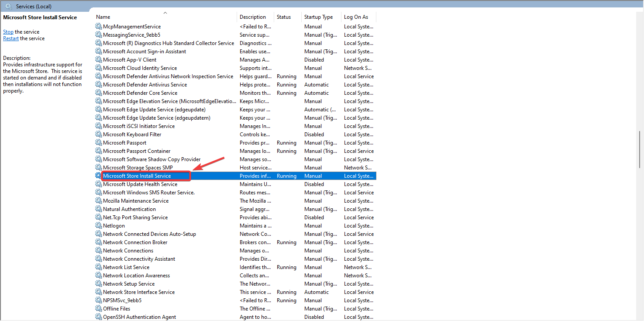
Task: Select the Network Location Awareness service name
Action: coord(136,276)
